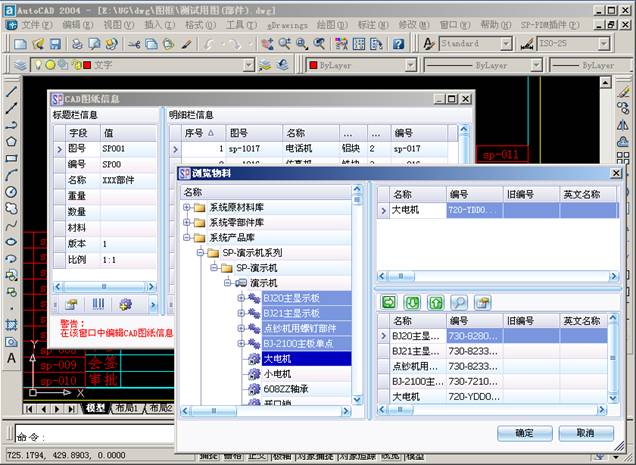The width and height of the screenshot is (636, 465).
Task: Select the 点钞机用... row in lower table
Action: coord(492,366)
